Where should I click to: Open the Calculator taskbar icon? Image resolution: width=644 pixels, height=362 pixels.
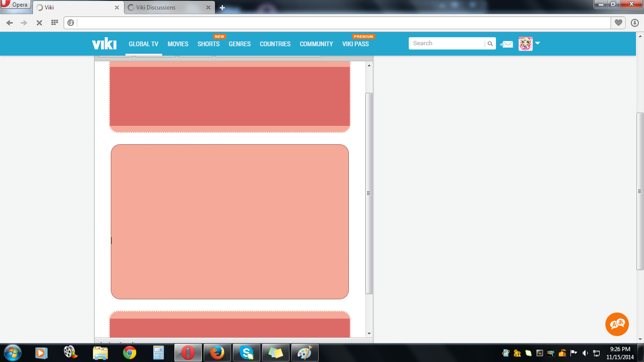[x=158, y=353]
